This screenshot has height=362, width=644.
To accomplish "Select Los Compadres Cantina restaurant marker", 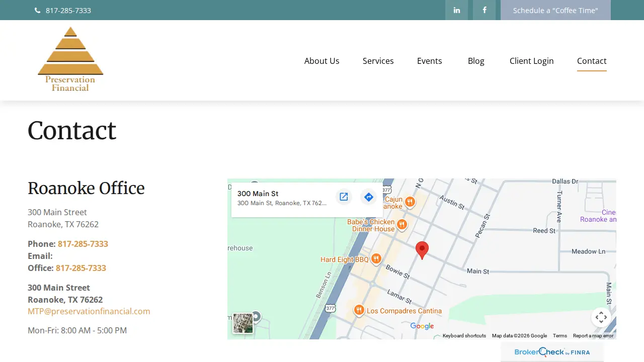I will pyautogui.click(x=359, y=310).
